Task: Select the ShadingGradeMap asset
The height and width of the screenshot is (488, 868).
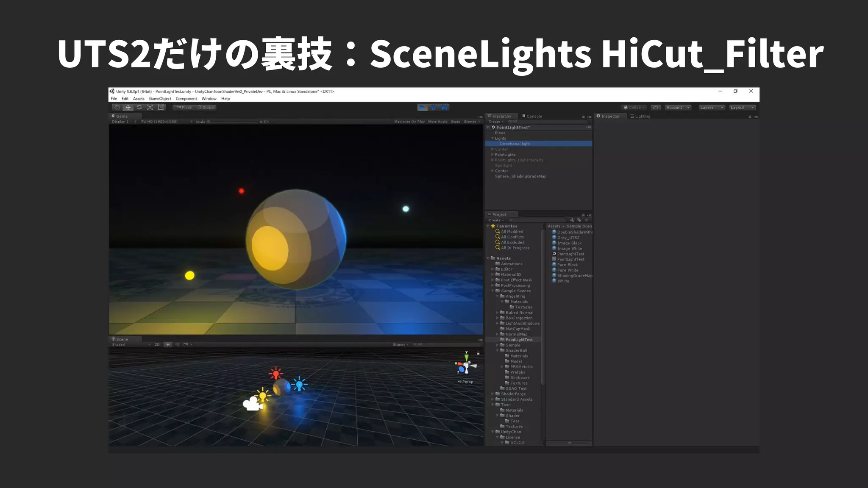Action: [572, 276]
